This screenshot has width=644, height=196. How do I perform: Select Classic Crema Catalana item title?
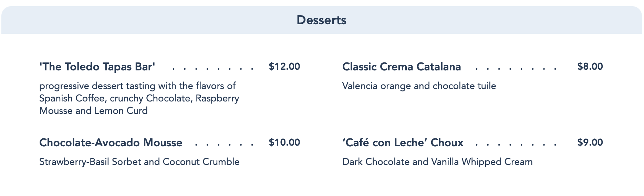(x=402, y=67)
